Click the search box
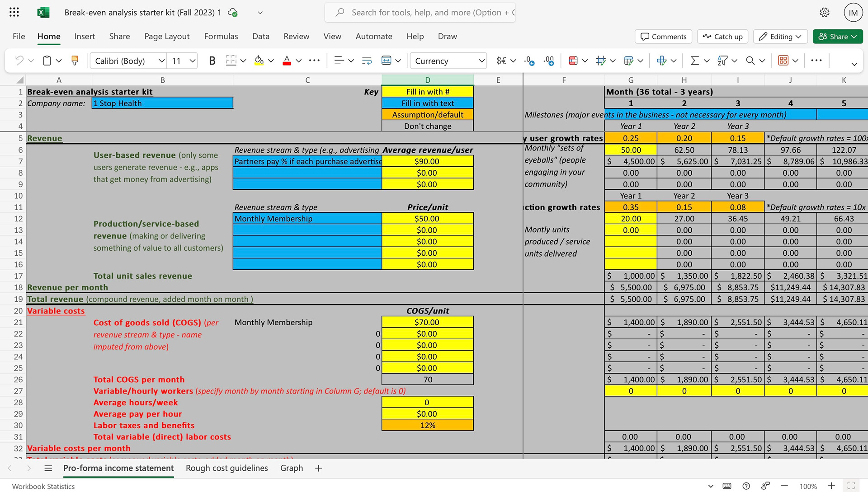This screenshot has height=492, width=868. (x=420, y=13)
